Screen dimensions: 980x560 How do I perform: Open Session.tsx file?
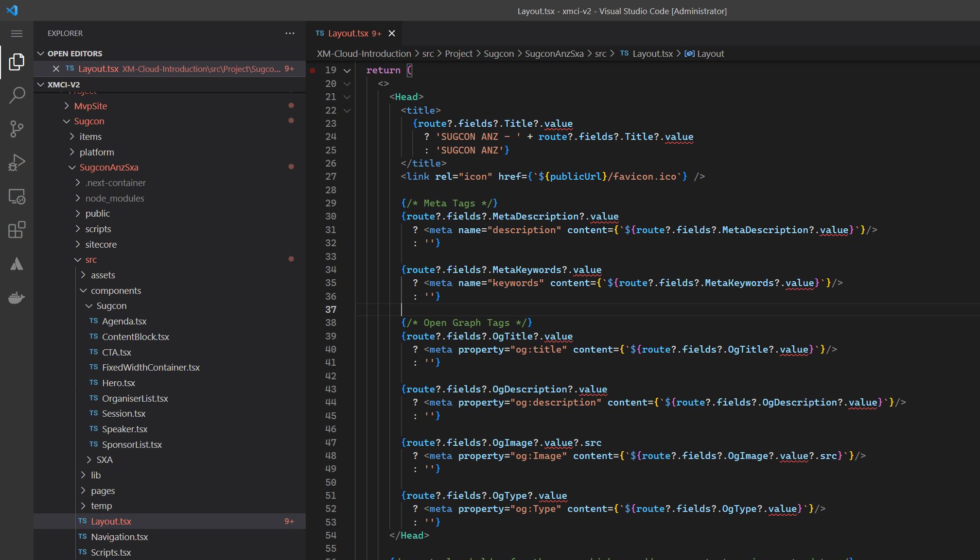(123, 414)
